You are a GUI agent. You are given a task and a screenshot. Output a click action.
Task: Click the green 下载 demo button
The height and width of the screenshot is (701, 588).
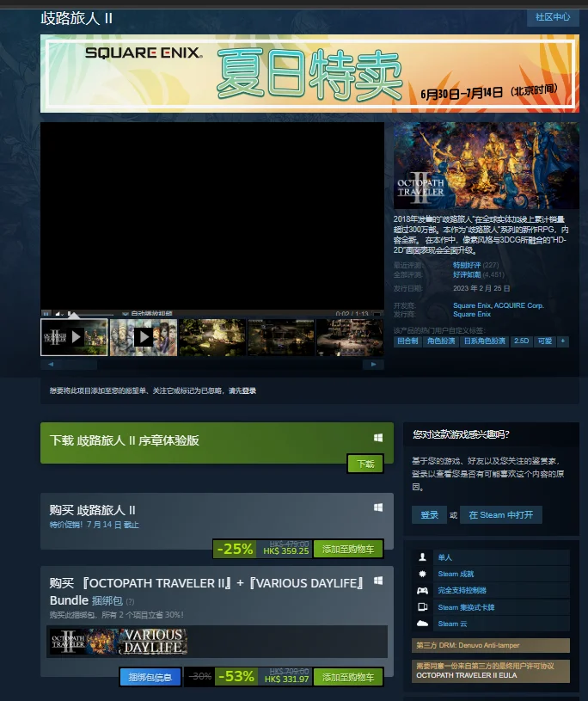coord(365,464)
